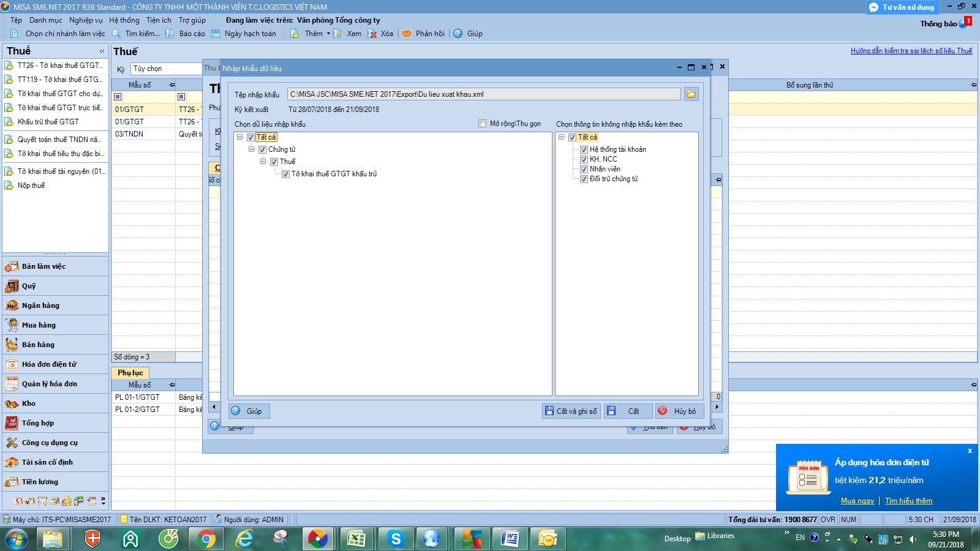Open Google Chrome from the taskbar
Screen dimensions: 980x551
pos(206,539)
